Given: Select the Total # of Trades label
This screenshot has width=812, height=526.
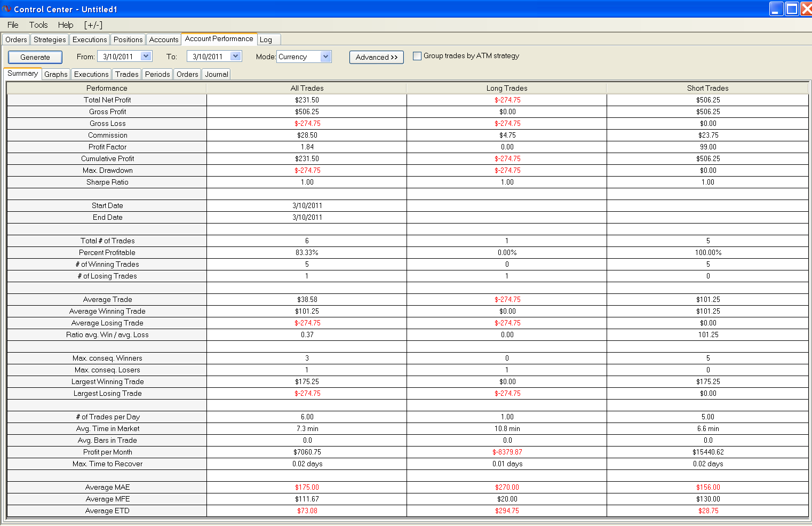Looking at the screenshot, I should point(108,241).
